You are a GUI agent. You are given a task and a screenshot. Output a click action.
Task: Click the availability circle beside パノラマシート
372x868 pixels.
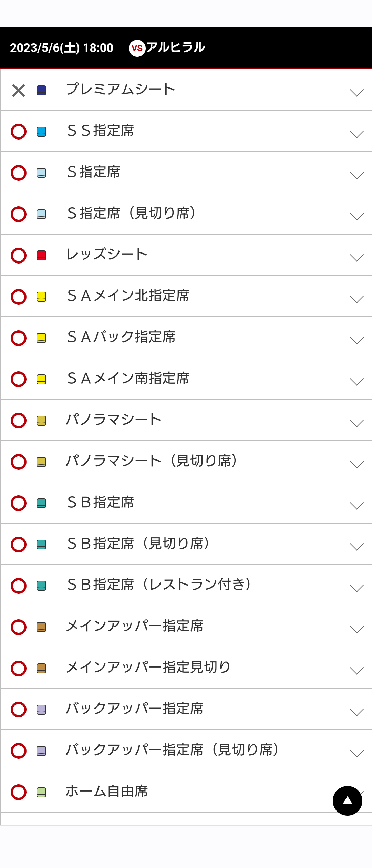click(19, 420)
